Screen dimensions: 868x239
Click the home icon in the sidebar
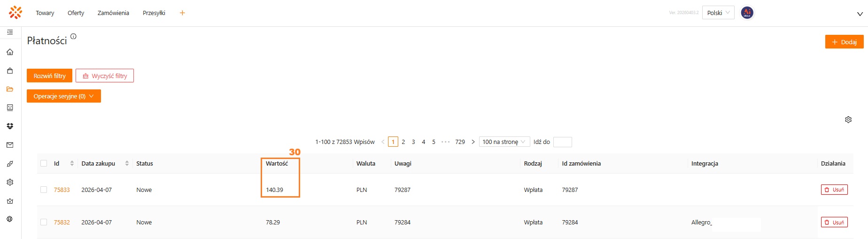coord(10,52)
